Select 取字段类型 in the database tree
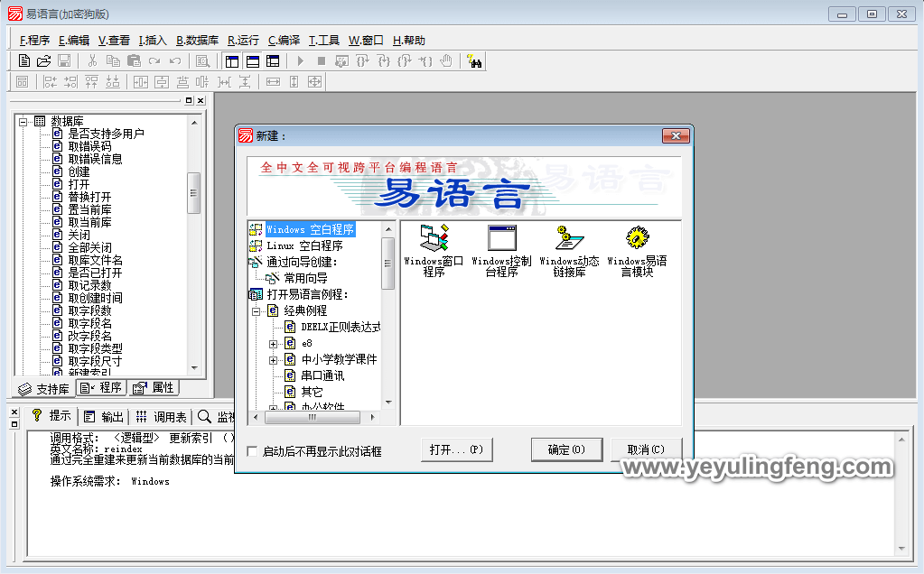This screenshot has height=574, width=924. pos(96,348)
